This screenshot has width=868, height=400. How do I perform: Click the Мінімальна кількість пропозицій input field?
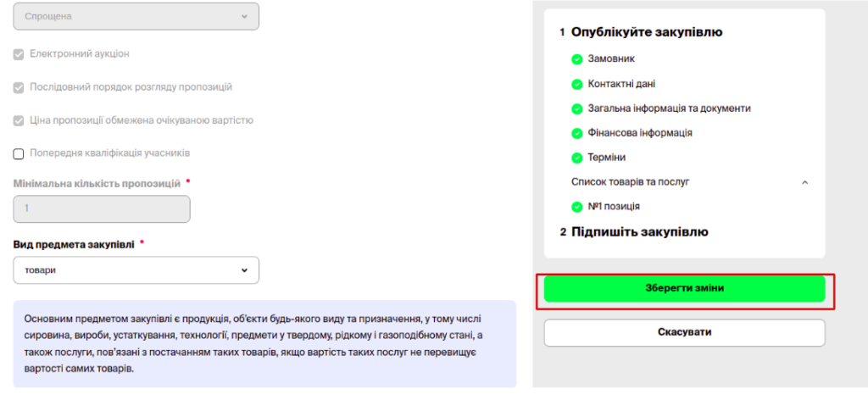pos(102,209)
